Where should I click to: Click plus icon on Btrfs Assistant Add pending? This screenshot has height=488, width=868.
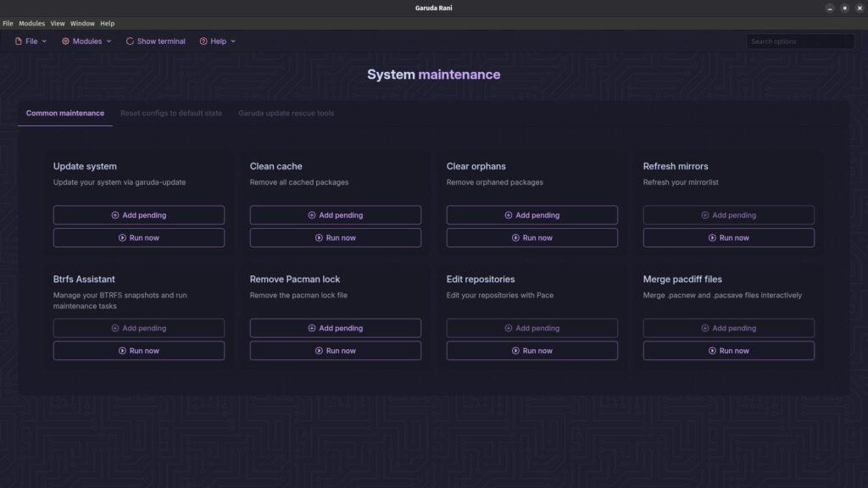tap(115, 328)
